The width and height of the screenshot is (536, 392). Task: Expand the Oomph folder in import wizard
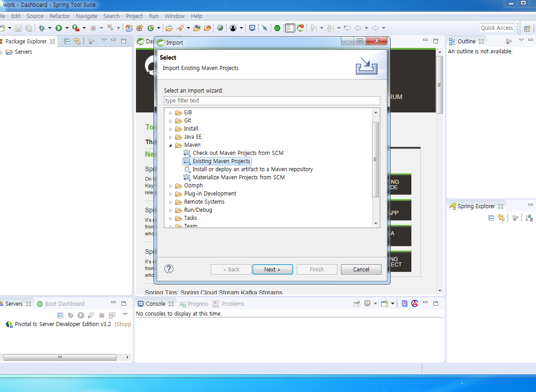coord(170,186)
